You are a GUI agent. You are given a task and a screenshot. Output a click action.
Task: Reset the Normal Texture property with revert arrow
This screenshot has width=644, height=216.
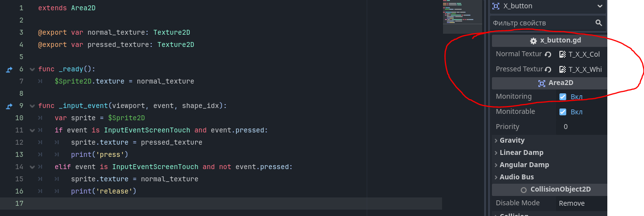pos(548,54)
